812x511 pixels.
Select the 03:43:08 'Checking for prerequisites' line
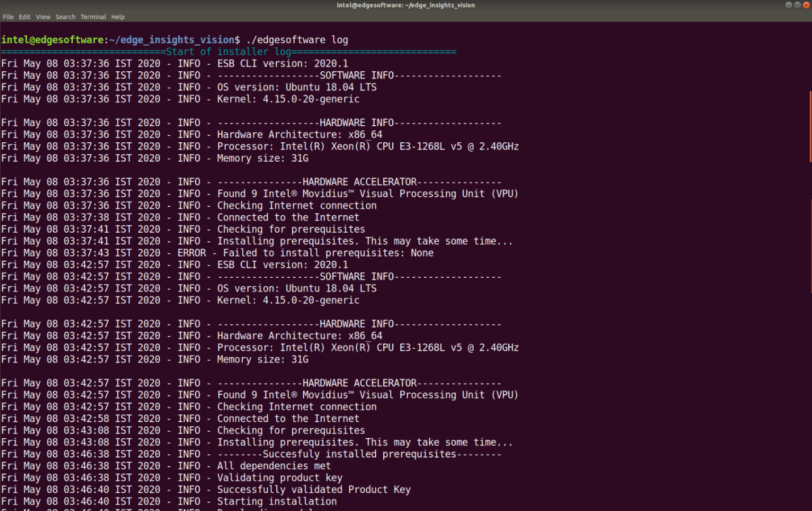click(183, 431)
